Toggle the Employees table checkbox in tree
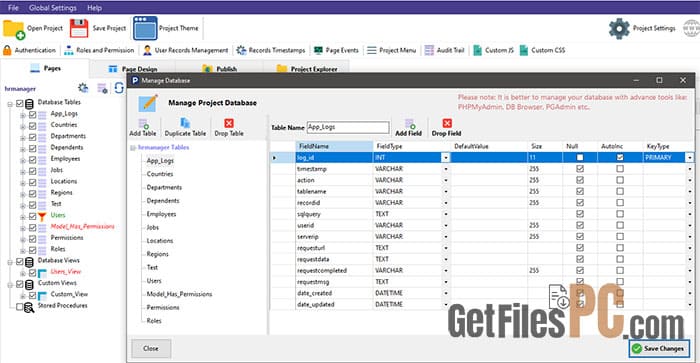The image size is (700, 363). (x=32, y=160)
